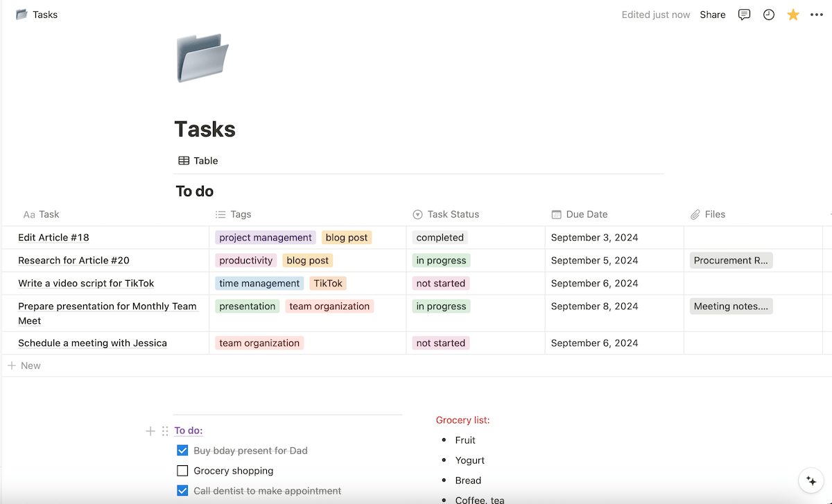Image resolution: width=832 pixels, height=504 pixels.
Task: Uncheck the Buy bday present for Dad item
Action: pos(182,450)
